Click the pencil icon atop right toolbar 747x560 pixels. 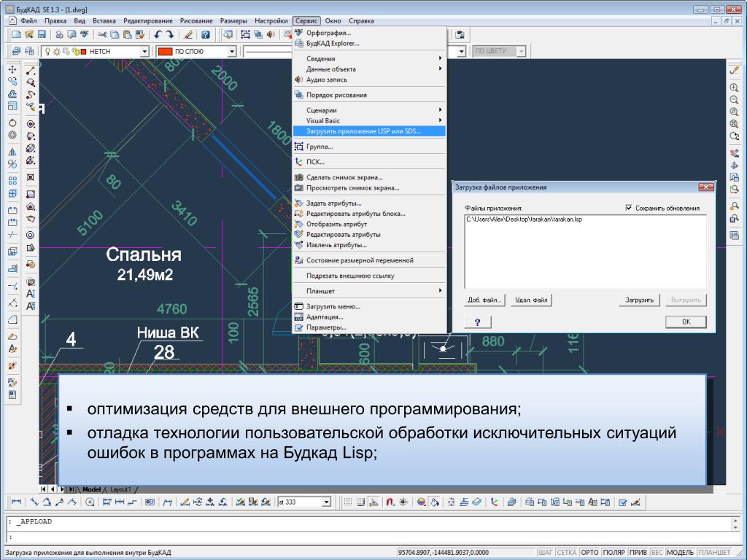click(734, 70)
